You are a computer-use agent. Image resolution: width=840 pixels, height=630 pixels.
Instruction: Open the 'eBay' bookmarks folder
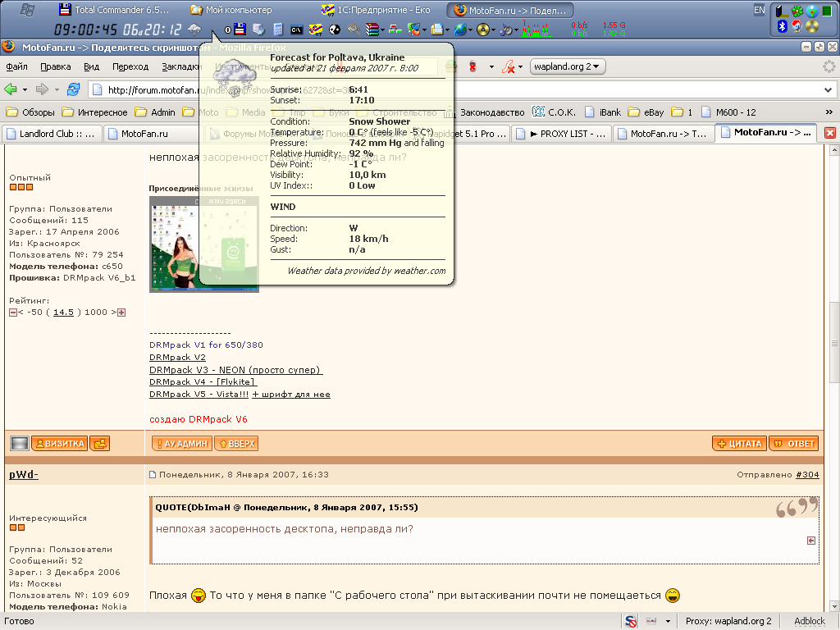point(646,112)
